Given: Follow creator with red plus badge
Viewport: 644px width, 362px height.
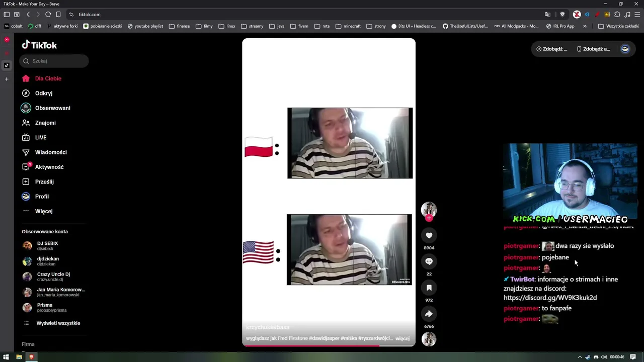Looking at the screenshot, I should 429,218.
